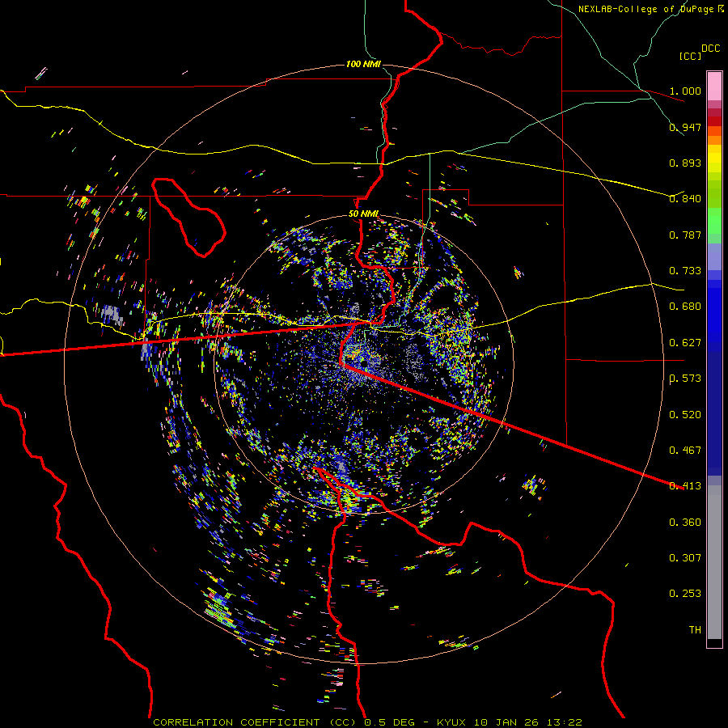Click the 50 NMI range ring label
The height and width of the screenshot is (728, 728).
364,214
